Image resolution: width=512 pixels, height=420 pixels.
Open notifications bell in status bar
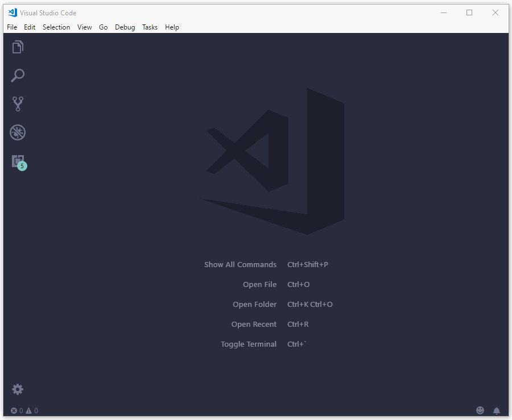(497, 410)
